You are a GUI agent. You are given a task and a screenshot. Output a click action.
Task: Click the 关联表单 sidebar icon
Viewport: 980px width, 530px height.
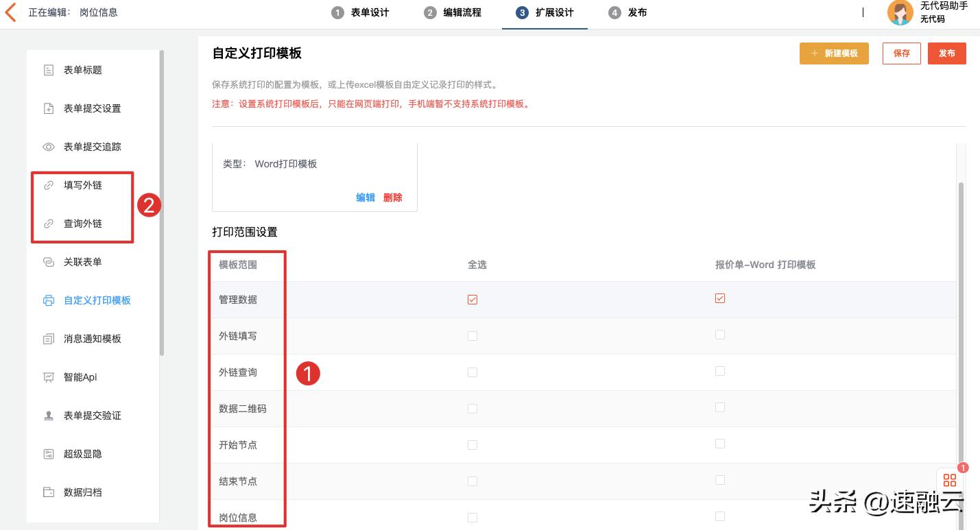[x=49, y=262]
